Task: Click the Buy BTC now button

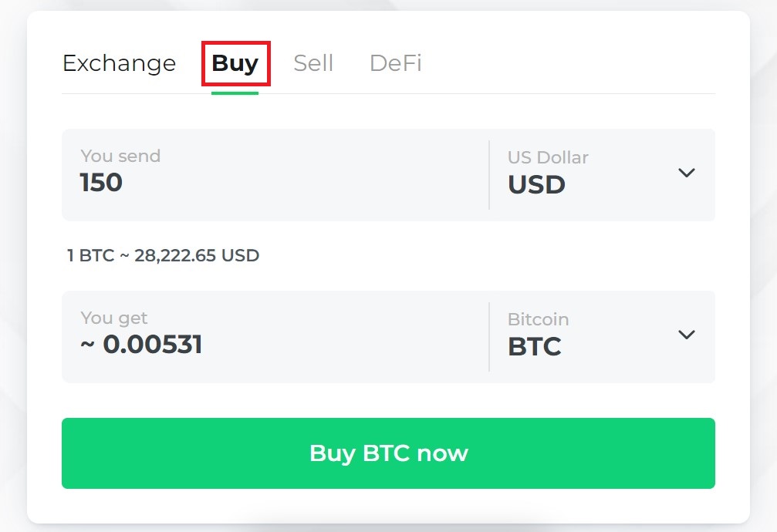Action: coord(388,453)
